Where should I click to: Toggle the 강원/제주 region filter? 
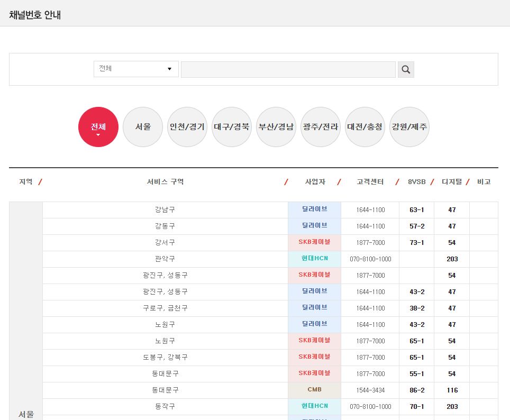click(x=409, y=127)
